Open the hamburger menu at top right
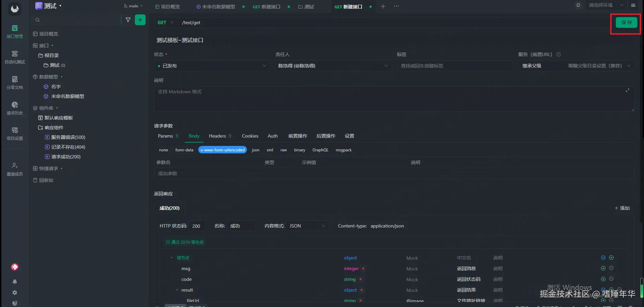 633,5
